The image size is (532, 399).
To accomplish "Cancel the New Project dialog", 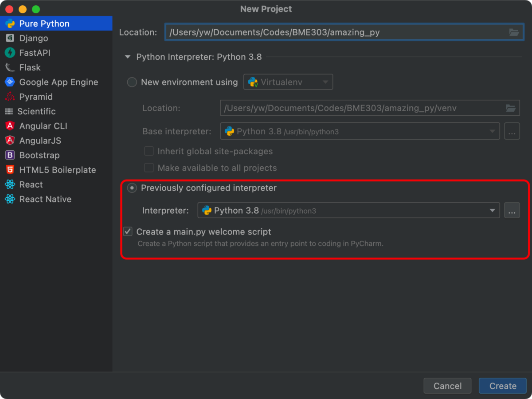I will tap(447, 386).
